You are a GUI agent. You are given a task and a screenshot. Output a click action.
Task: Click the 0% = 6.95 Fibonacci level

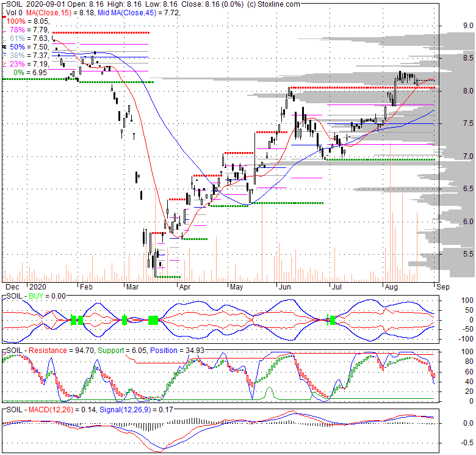[x=31, y=73]
